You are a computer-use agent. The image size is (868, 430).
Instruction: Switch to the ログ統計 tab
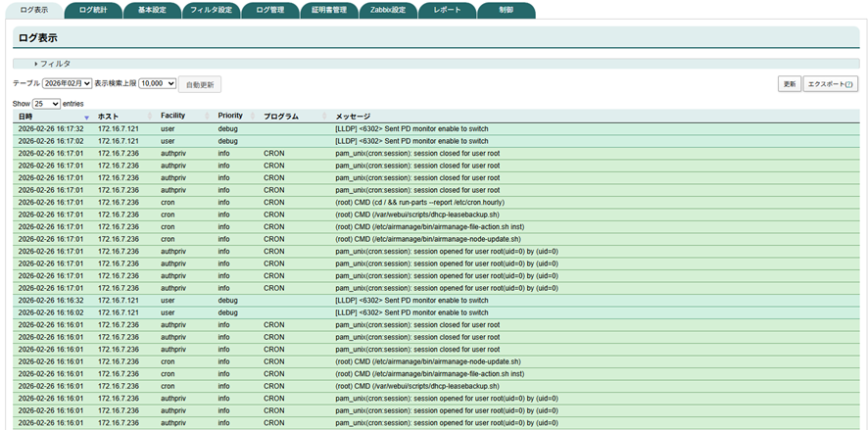(x=94, y=10)
